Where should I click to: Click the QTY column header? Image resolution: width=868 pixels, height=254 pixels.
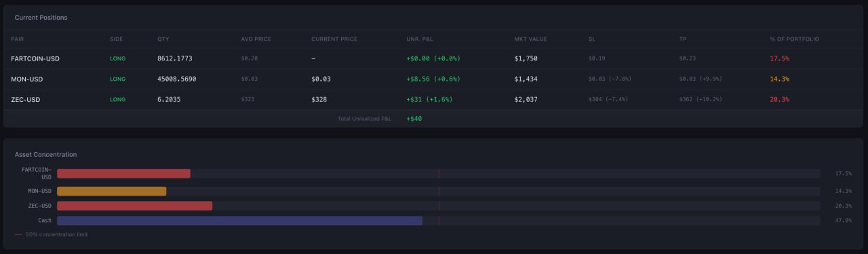pyautogui.click(x=163, y=39)
